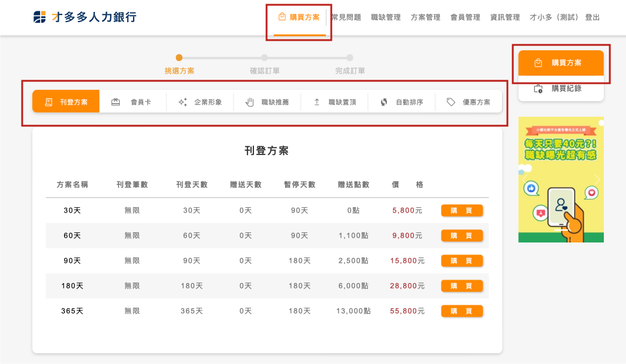Click the shopping bag icon in top navigation

coord(282,17)
